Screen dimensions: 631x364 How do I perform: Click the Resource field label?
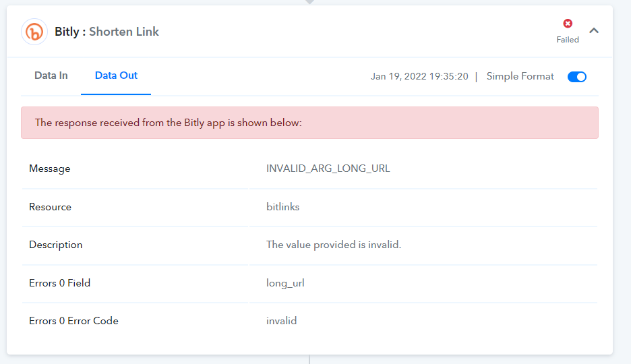[50, 207]
